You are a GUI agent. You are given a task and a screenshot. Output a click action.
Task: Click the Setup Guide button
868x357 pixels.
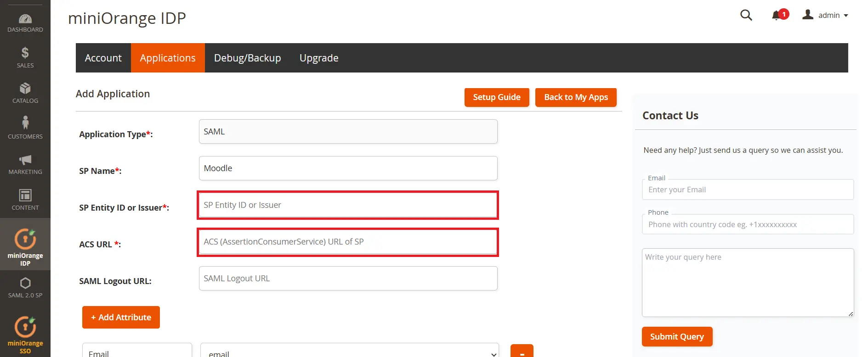[x=497, y=97]
